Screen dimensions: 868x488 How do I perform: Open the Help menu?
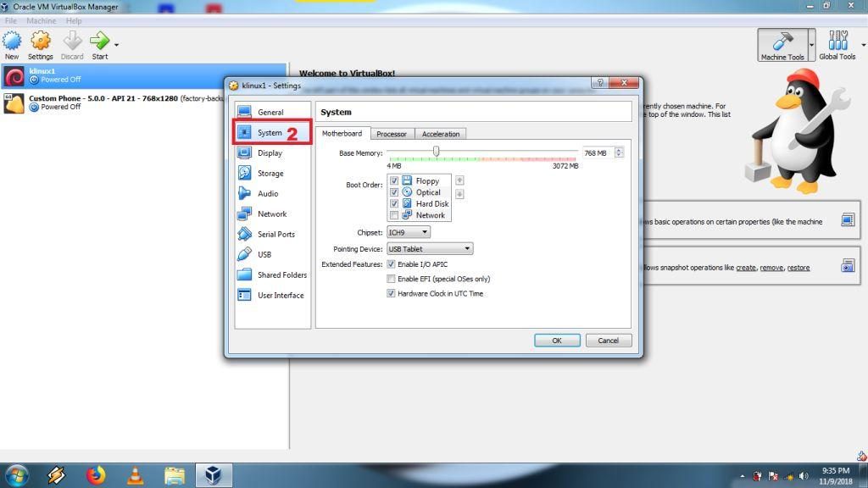pyautogui.click(x=74, y=20)
